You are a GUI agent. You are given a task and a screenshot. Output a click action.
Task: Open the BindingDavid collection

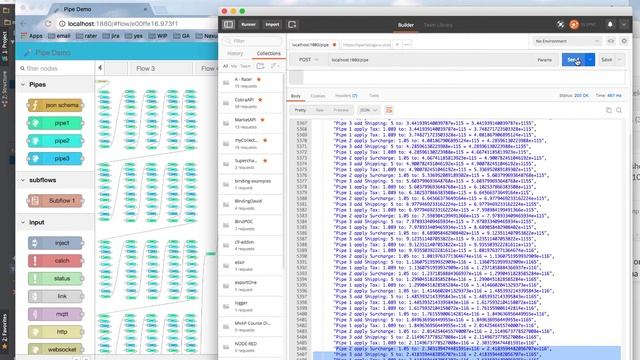click(x=251, y=204)
